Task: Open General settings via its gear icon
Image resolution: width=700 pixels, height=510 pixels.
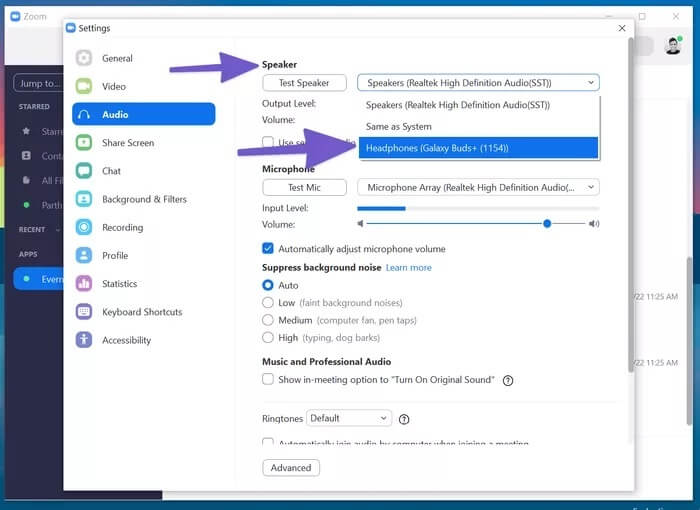Action: 83,58
